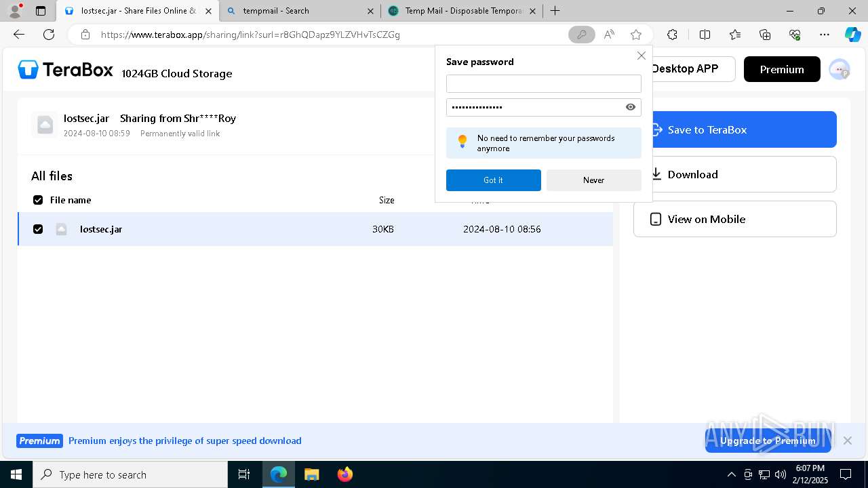
Task: Click the TeraBox logo
Action: point(65,69)
